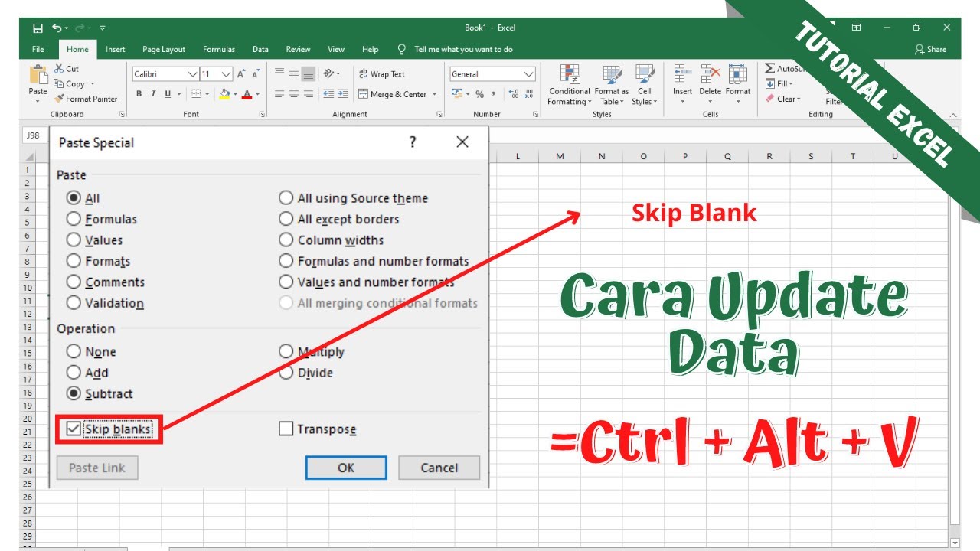Click Center alignment icon
Viewport: 980px width, 551px height.
(294, 94)
